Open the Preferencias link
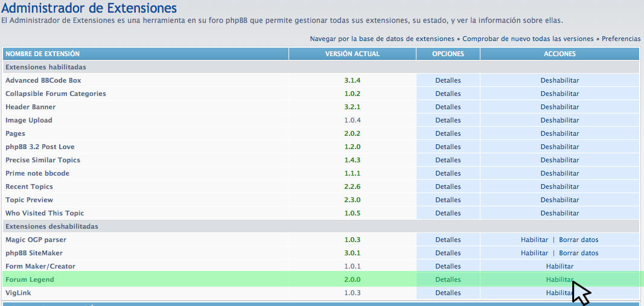Viewport: 644px width, 306px height. click(620, 39)
